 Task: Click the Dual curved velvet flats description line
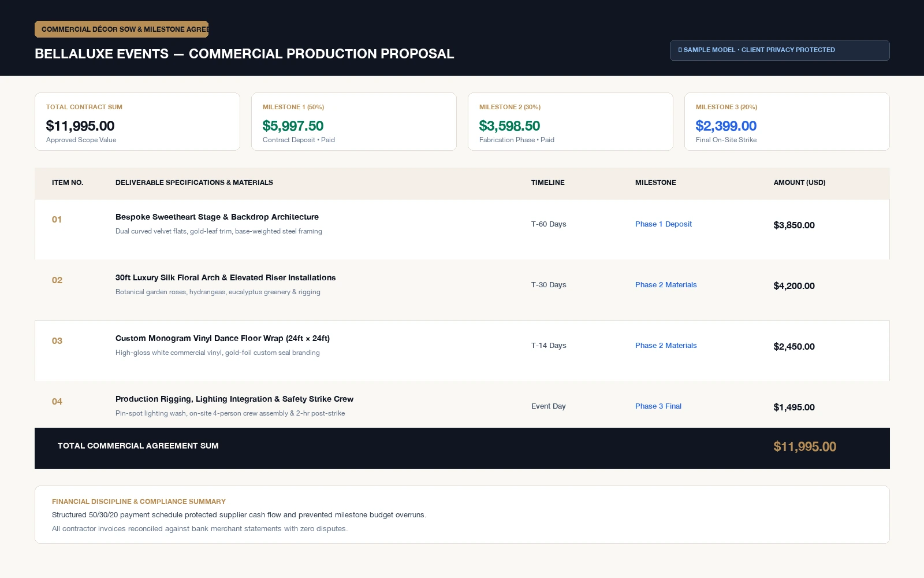[x=219, y=231]
